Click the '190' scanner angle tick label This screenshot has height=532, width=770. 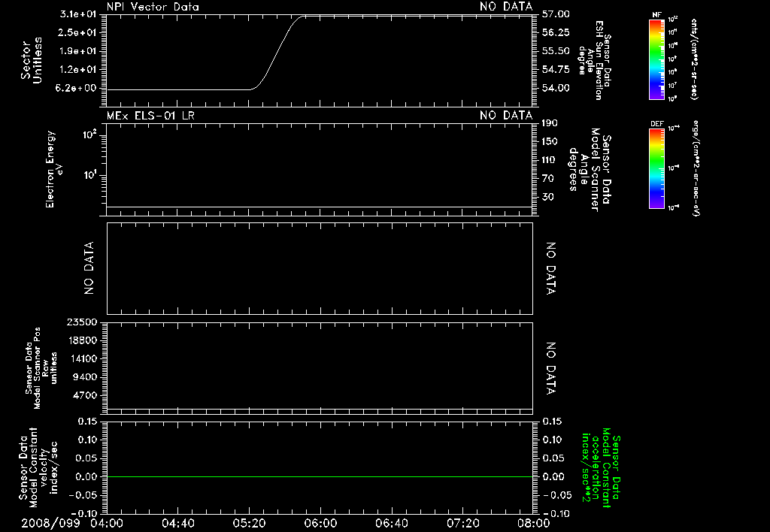point(550,123)
